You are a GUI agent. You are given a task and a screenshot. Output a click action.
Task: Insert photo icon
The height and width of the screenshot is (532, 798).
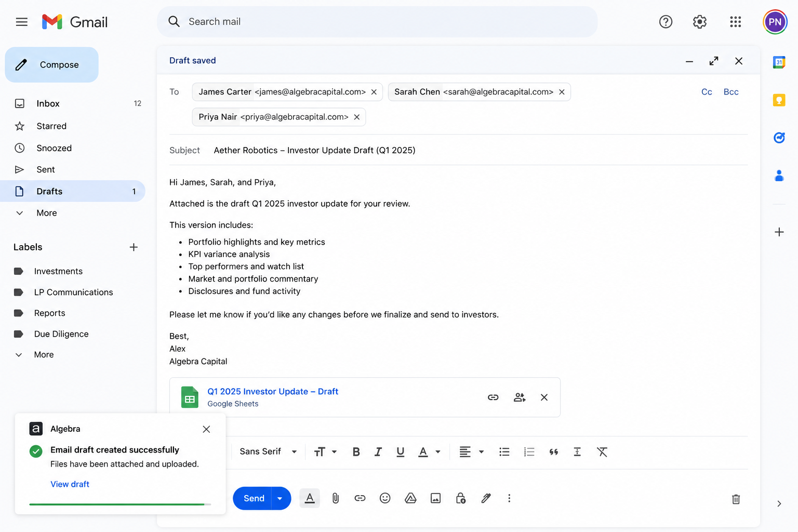click(x=435, y=498)
